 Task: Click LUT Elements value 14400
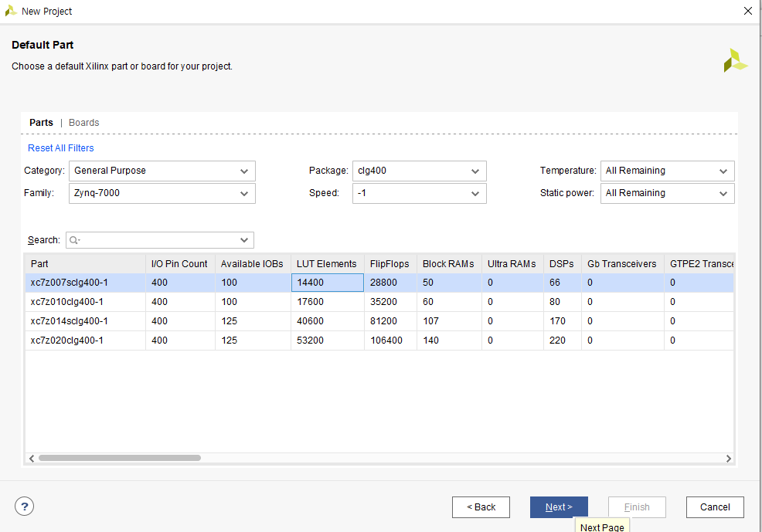click(x=328, y=283)
